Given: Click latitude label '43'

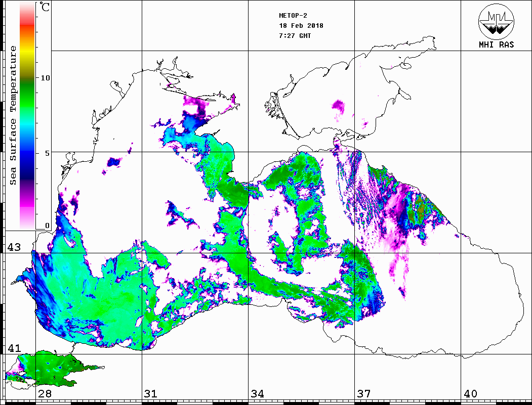Looking at the screenshot, I should (x=14, y=247).
